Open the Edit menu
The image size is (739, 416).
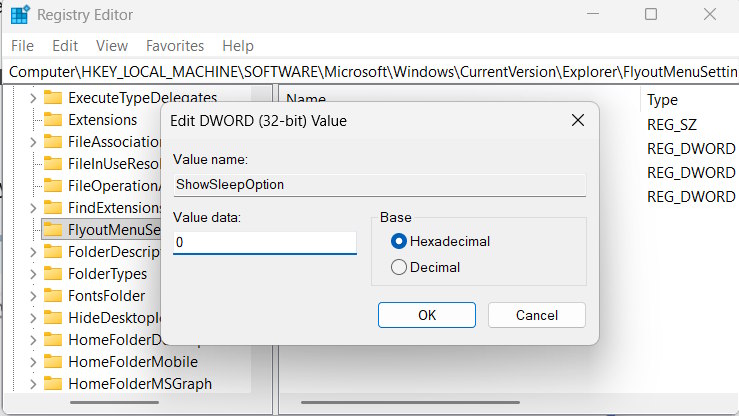[65, 46]
